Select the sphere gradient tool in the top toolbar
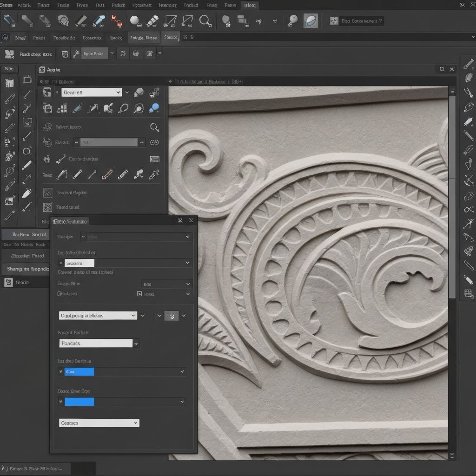Screen dimensions: 476x476 point(135,20)
